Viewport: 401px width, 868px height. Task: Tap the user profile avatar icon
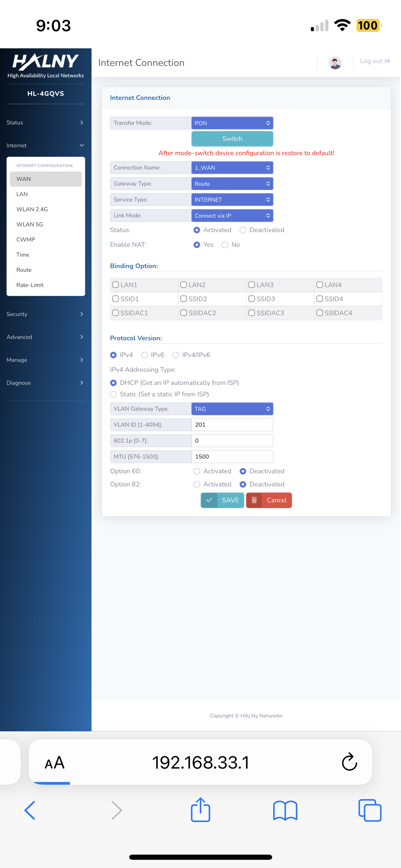tap(335, 63)
